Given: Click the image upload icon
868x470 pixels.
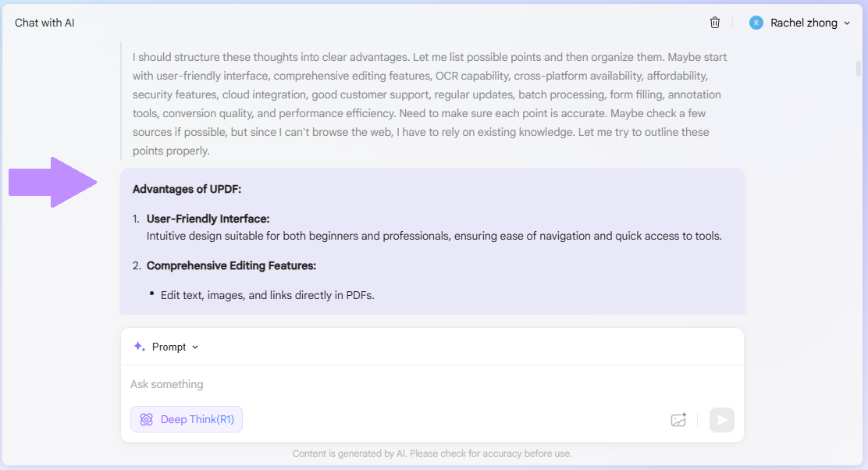Looking at the screenshot, I should [678, 420].
